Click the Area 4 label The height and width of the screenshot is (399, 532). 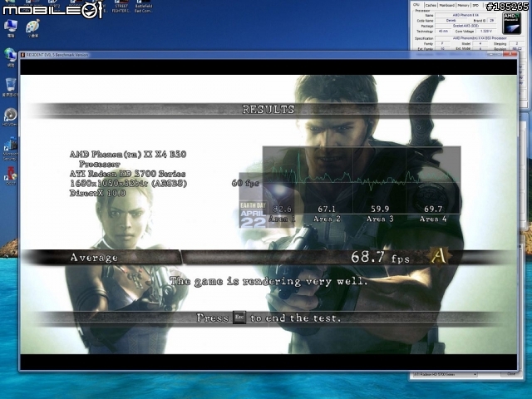[433, 219]
